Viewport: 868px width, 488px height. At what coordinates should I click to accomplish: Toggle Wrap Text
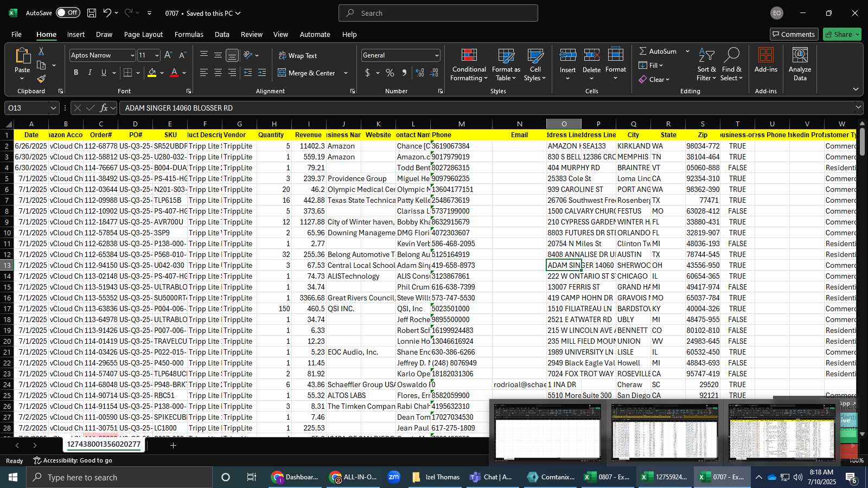click(x=298, y=55)
